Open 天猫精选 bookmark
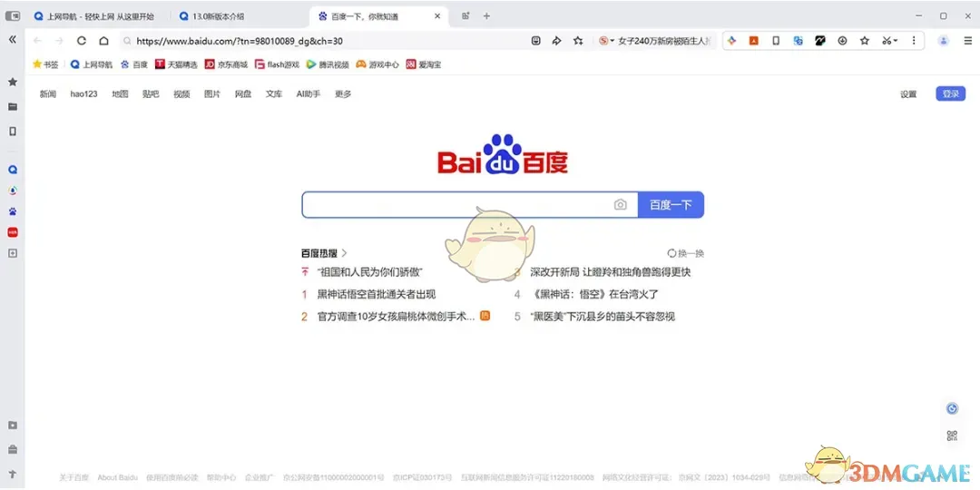This screenshot has height=490, width=980. 176,64
